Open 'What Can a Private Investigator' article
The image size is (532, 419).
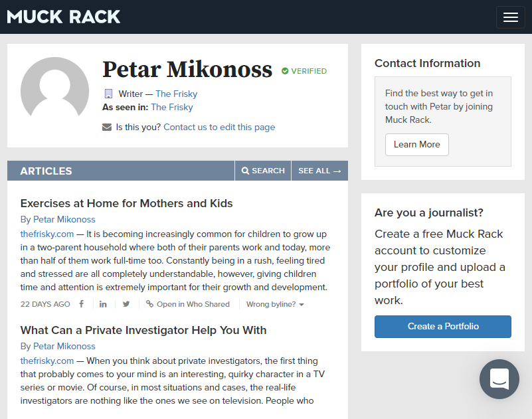tap(143, 330)
